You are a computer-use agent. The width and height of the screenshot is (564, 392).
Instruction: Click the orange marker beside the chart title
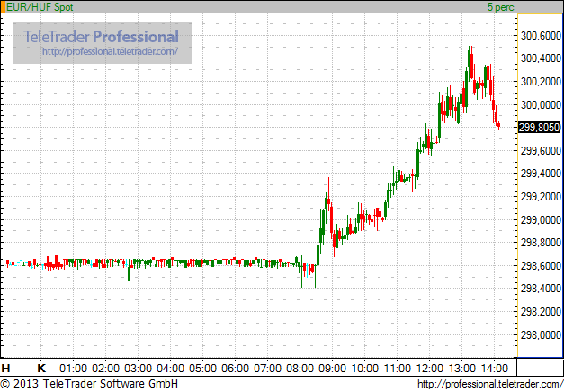[x=3, y=7]
